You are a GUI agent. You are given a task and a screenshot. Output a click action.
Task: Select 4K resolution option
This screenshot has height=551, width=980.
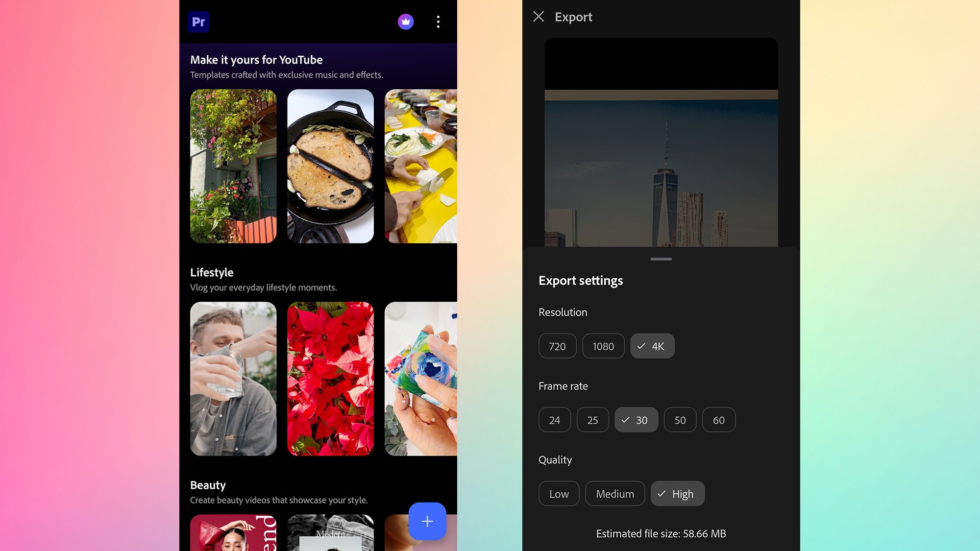[652, 346]
